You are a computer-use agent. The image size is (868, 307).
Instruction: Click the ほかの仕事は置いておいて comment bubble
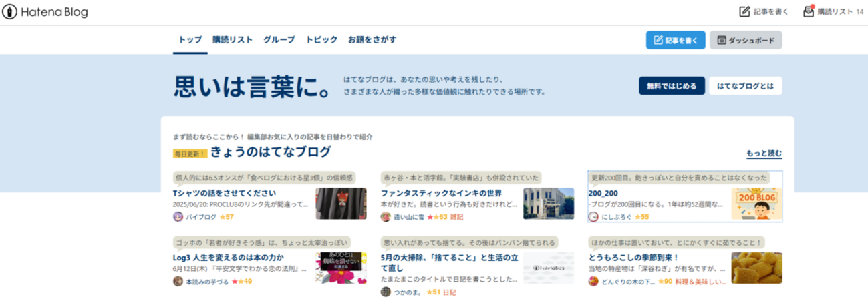point(678,242)
